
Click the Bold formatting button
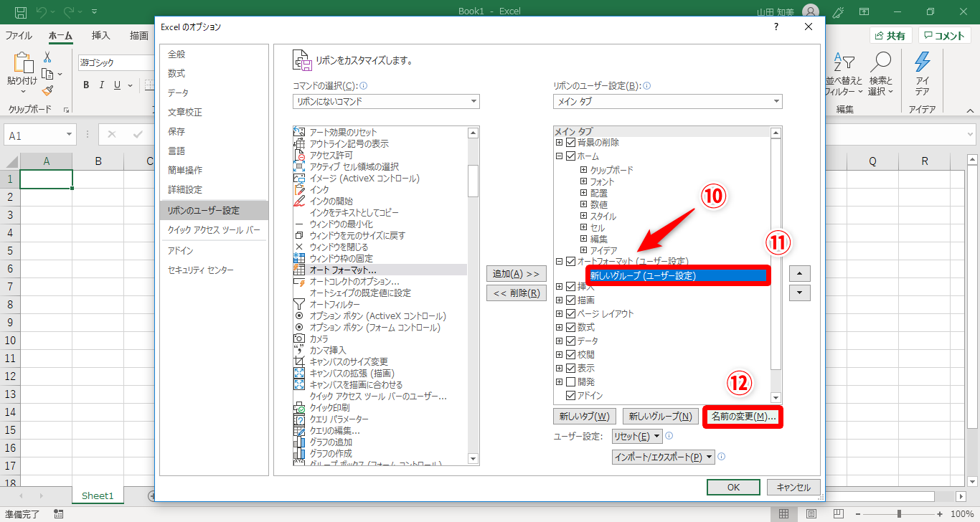86,85
